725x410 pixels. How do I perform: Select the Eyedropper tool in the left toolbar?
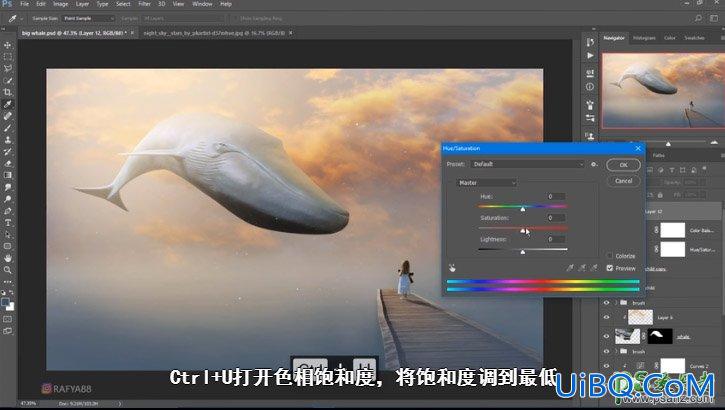(7, 104)
